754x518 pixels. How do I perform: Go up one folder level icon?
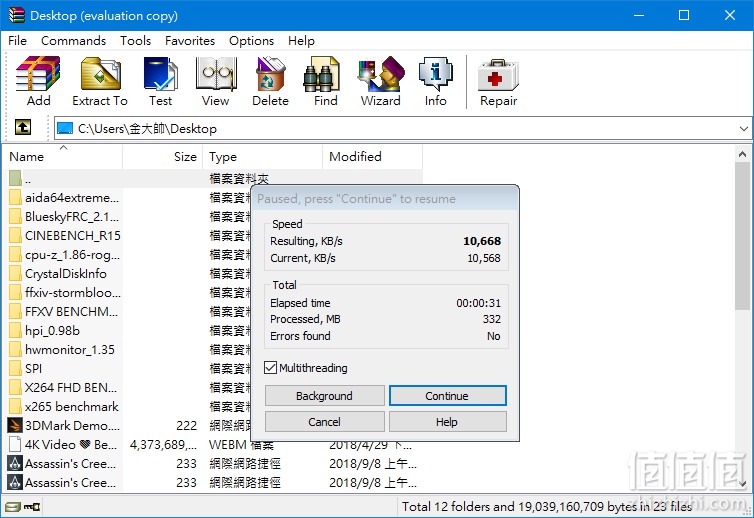coord(23,127)
